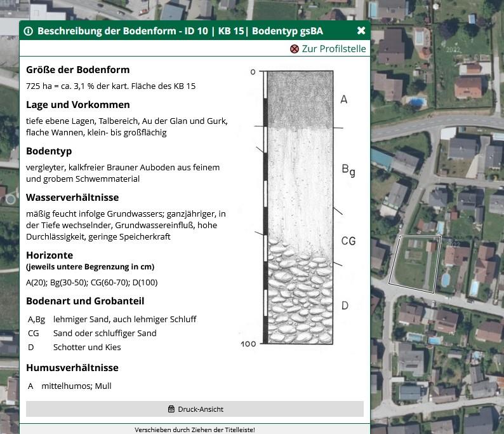
Task: Click the CG horizon label on the profile
Action: pos(348,241)
